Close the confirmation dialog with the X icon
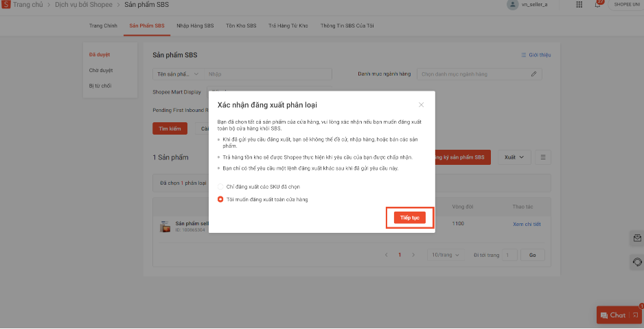 pyautogui.click(x=421, y=105)
